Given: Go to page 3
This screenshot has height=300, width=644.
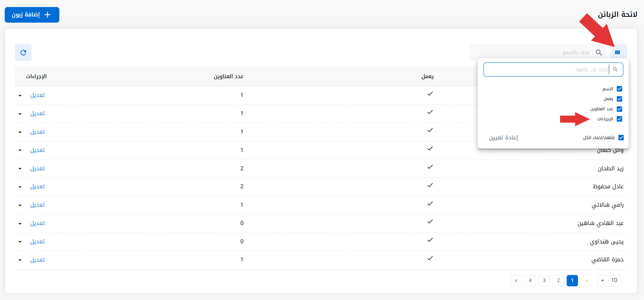Looking at the screenshot, I should coord(544,280).
